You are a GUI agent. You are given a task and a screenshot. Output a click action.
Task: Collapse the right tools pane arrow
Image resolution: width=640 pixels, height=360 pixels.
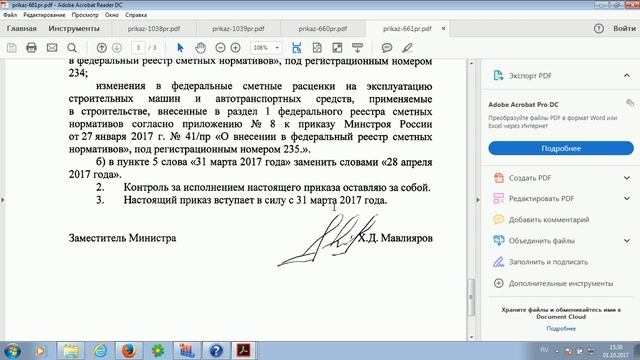click(x=478, y=200)
